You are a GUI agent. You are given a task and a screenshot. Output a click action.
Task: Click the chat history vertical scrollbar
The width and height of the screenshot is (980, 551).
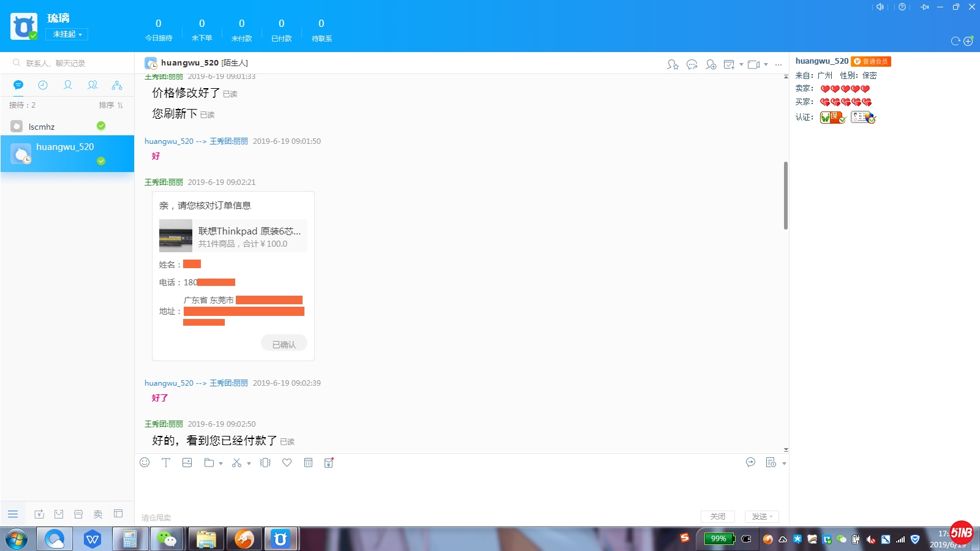pyautogui.click(x=786, y=196)
